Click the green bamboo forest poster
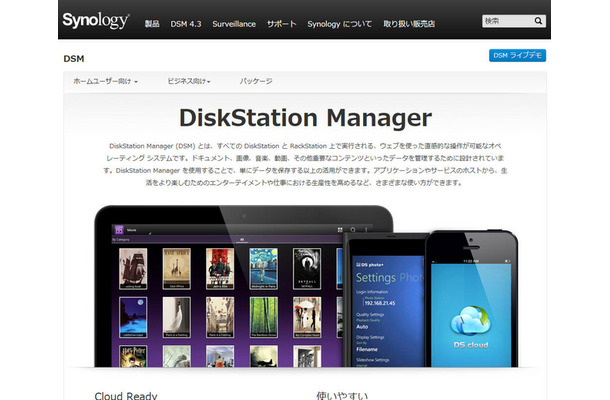 tap(263, 317)
